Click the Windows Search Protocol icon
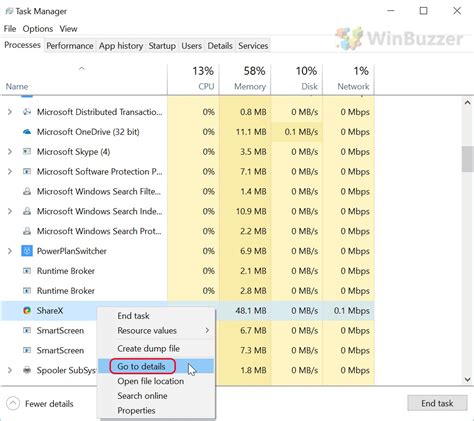 27,231
